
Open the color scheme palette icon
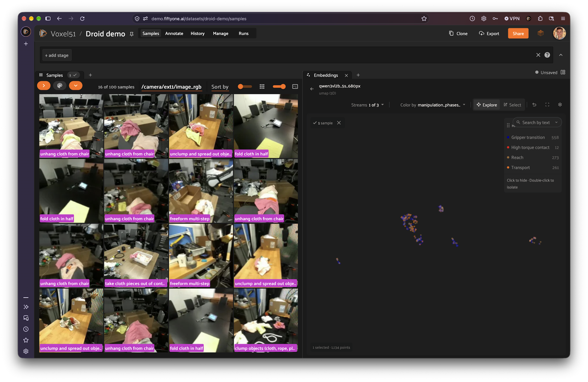[60, 86]
